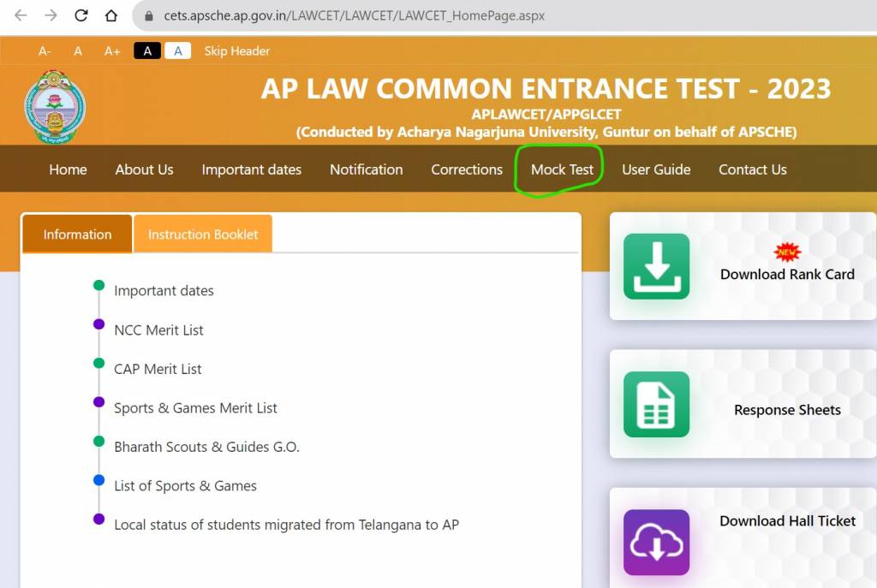Click the APLAWCET/APPGLCET subtitle text
This screenshot has width=877, height=588.
click(546, 114)
